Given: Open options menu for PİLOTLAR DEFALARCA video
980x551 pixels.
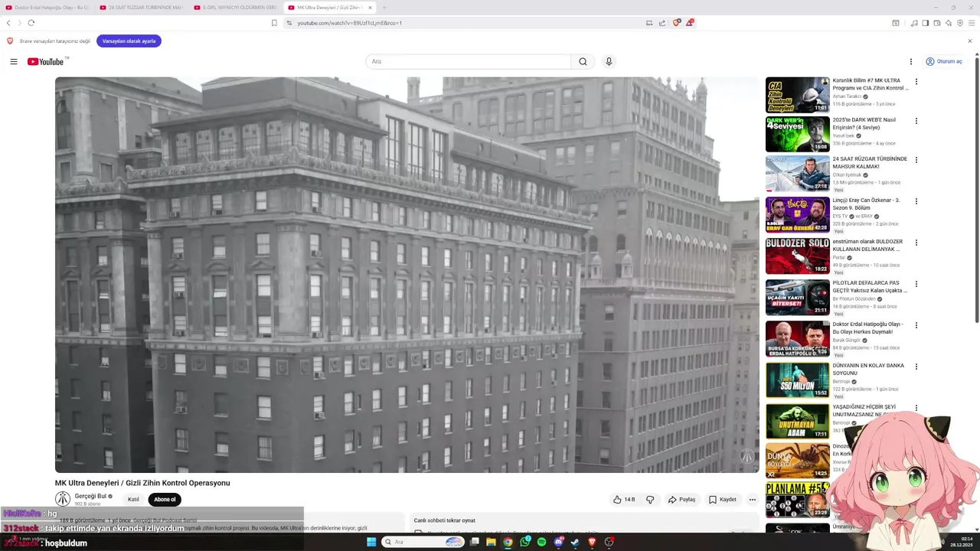Looking at the screenshot, I should [x=916, y=284].
